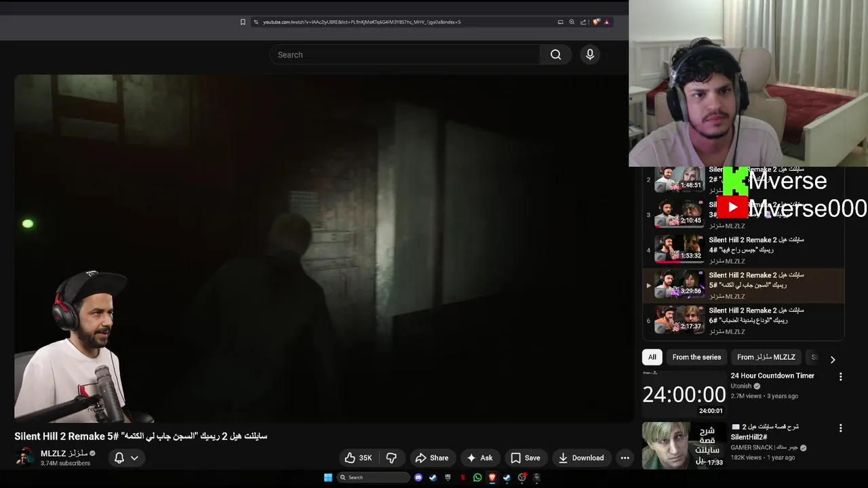Open Netflix from the taskbar
This screenshot has height=488, width=868.
[463, 477]
